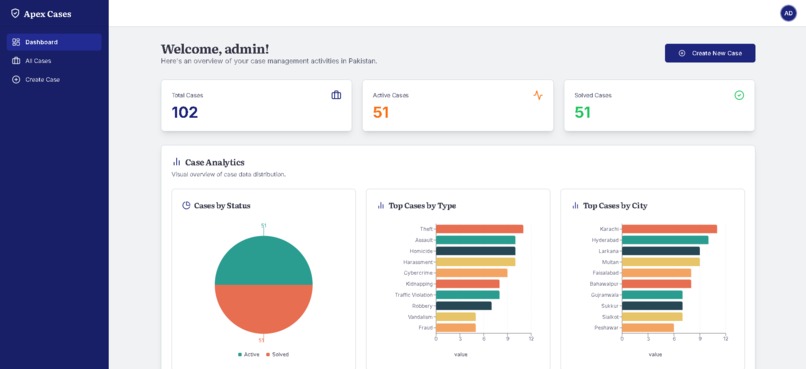Click the Assault bar in Cases by Type

(x=475, y=240)
